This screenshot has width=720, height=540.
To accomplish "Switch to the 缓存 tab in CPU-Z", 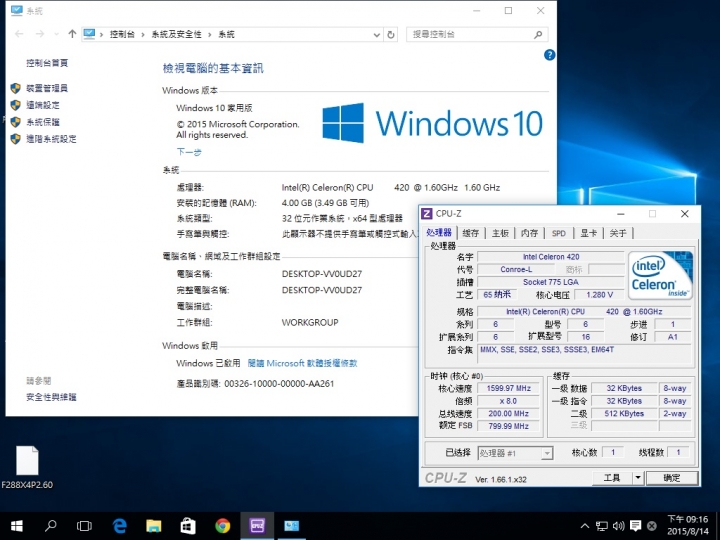I will click(x=470, y=233).
